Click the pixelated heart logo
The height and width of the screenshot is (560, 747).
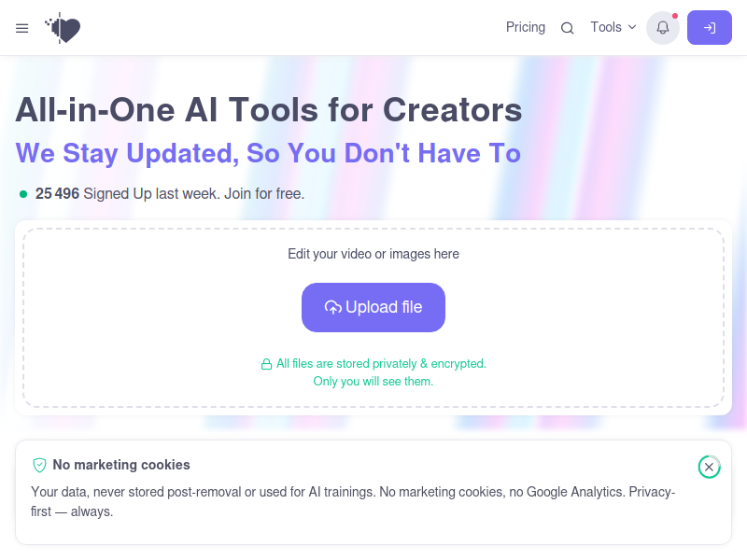pos(63,28)
